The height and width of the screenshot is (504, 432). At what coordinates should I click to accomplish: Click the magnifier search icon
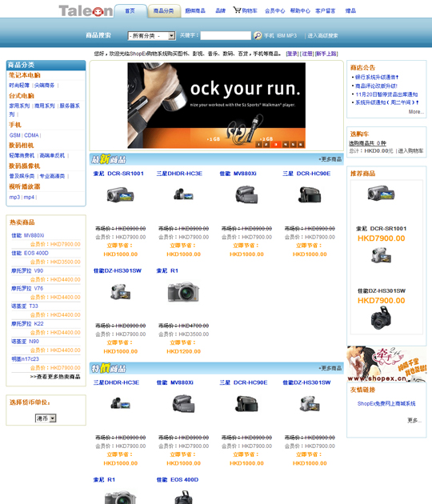(x=258, y=35)
